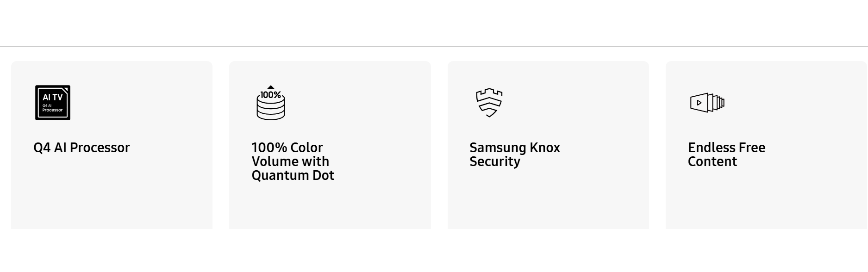Click the '100%' label on the cylinder icon
Viewport: 868px width, 272px height.
(271, 95)
